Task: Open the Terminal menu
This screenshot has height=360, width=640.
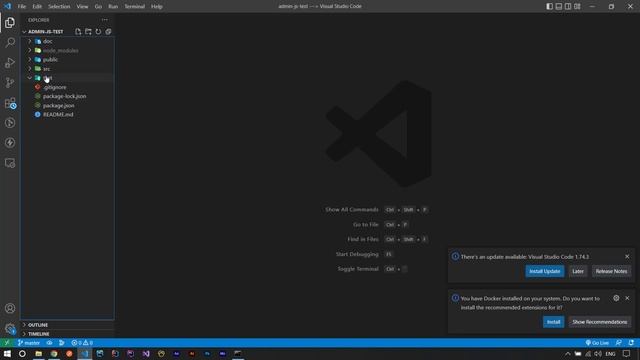Action: (134, 6)
